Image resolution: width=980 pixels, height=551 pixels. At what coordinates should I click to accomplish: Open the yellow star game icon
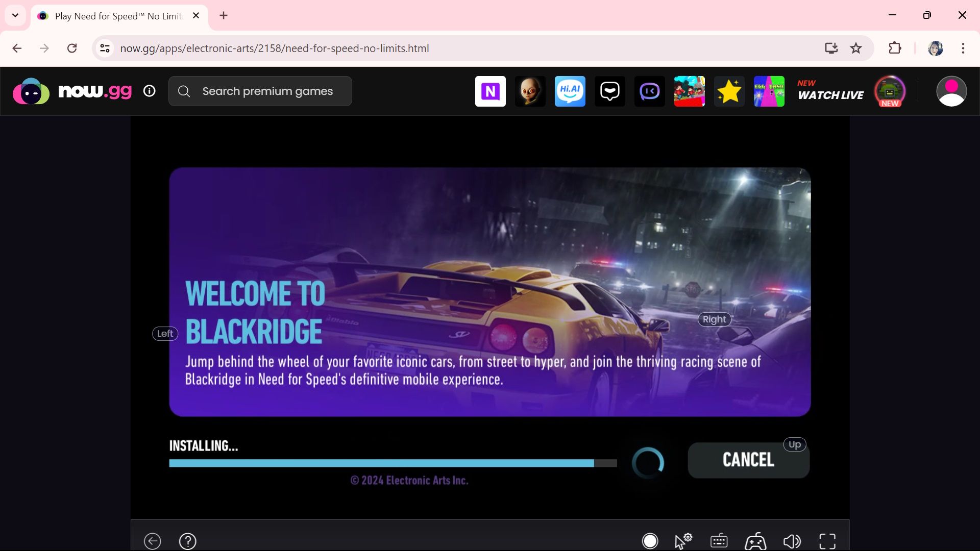(729, 91)
